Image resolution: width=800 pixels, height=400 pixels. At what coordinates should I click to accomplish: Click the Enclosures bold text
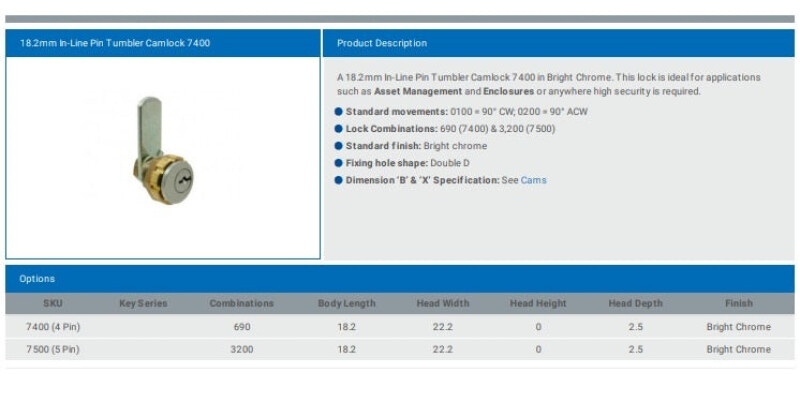pyautogui.click(x=508, y=91)
